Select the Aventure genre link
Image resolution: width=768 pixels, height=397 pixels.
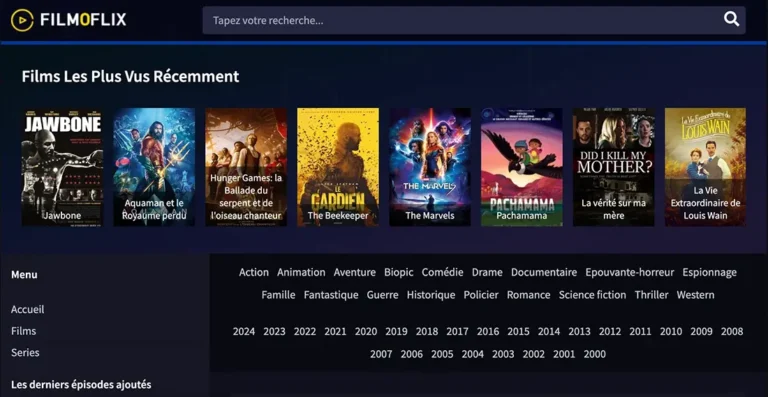pos(355,272)
